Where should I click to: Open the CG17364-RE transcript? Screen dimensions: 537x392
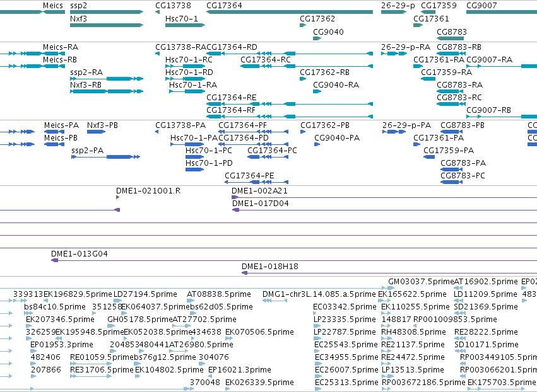point(290,104)
